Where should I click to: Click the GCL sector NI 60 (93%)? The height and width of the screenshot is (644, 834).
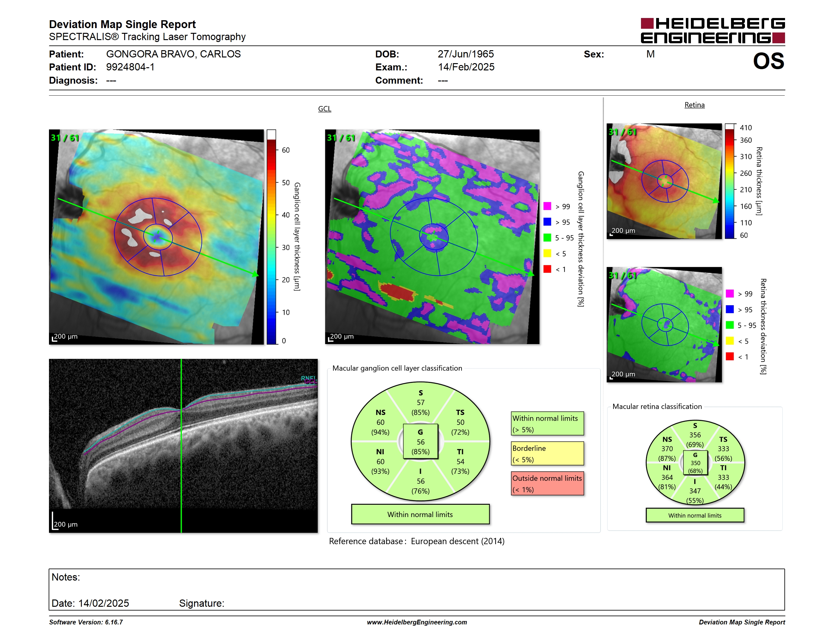coord(380,462)
